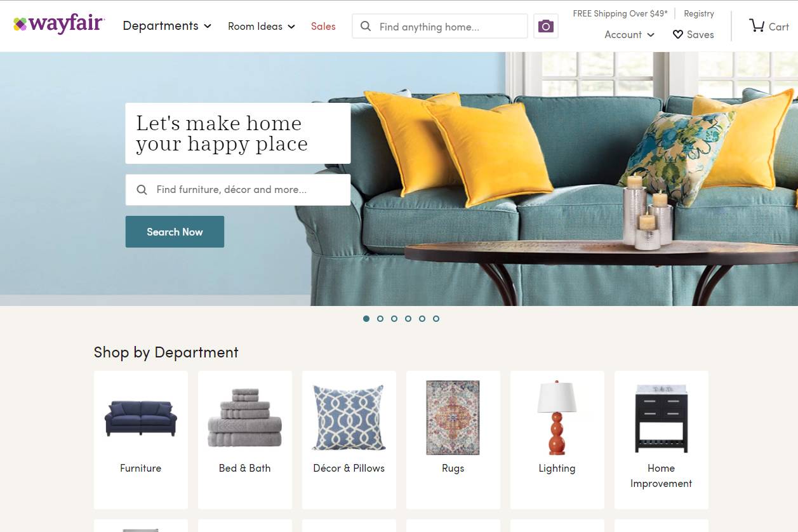798x532 pixels.
Task: Open the Lighting lamp department tile
Action: [x=557, y=440]
